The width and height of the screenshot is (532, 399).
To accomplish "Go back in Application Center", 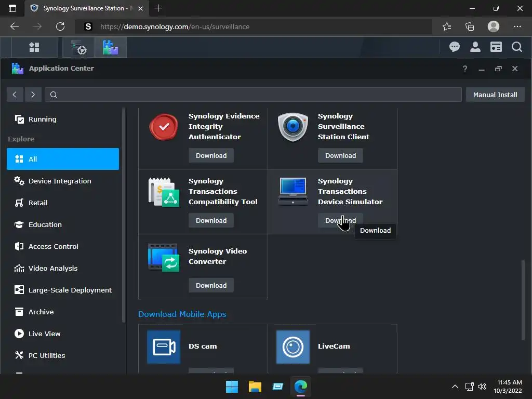I will pyautogui.click(x=15, y=95).
